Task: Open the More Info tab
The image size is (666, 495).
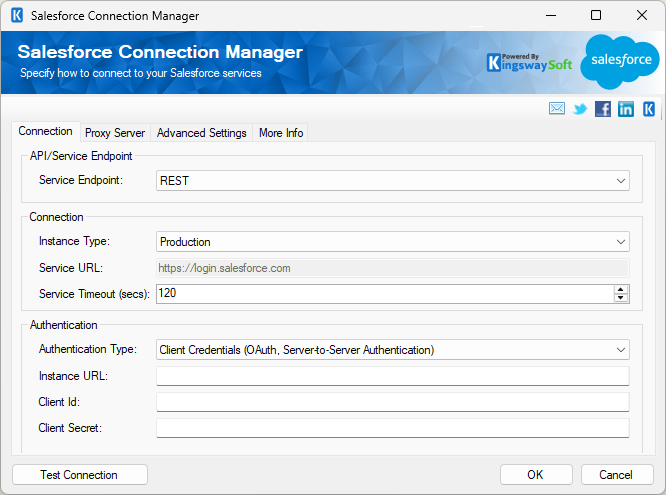Action: tap(281, 133)
